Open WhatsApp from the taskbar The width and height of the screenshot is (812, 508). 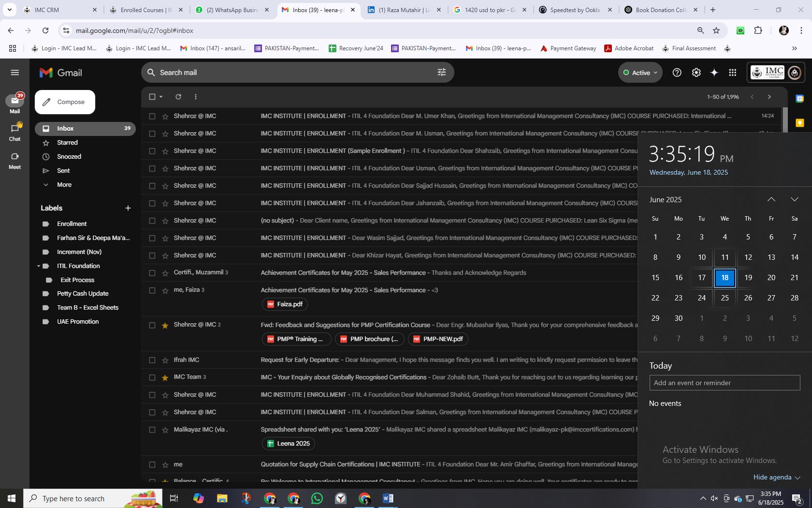(317, 498)
